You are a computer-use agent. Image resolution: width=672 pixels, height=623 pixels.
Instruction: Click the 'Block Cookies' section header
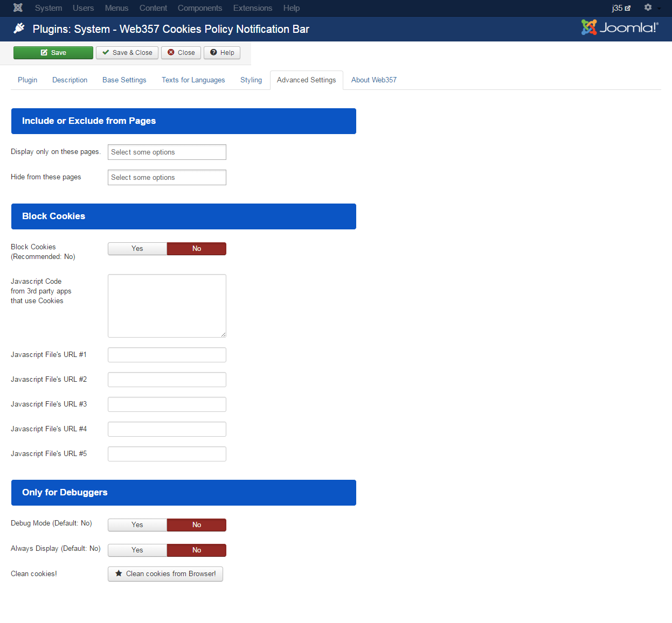184,216
